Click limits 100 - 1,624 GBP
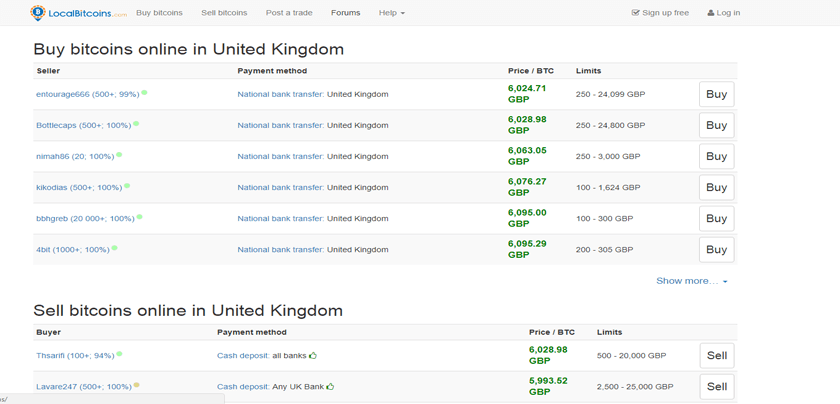The width and height of the screenshot is (840, 404). (x=608, y=188)
